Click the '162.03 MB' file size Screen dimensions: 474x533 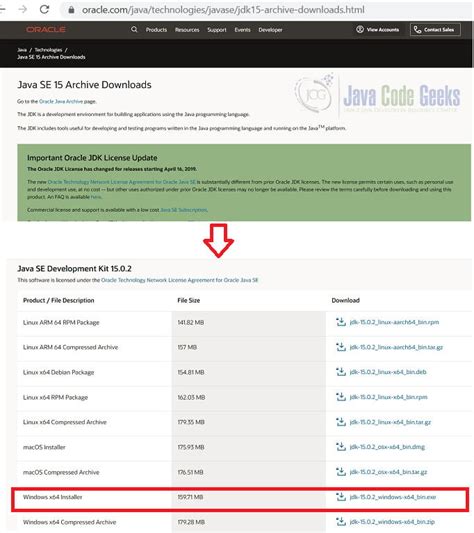tap(191, 397)
